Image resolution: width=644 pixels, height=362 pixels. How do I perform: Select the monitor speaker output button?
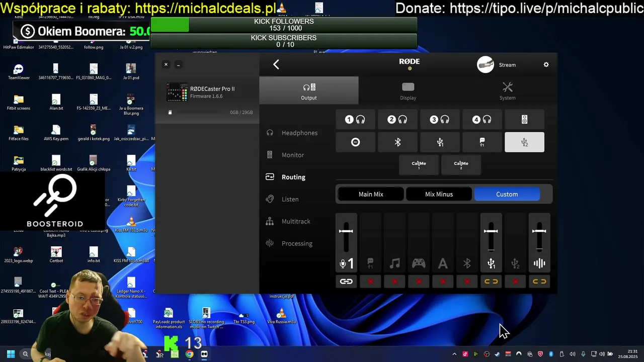click(x=524, y=120)
